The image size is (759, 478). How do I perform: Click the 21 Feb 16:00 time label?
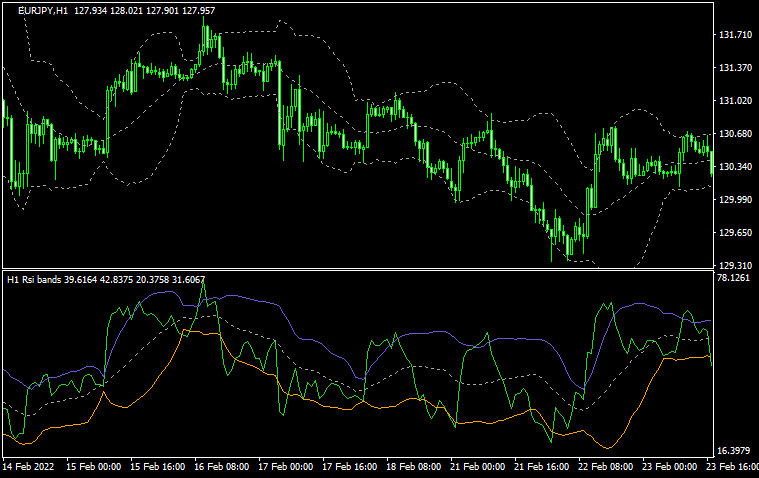point(541,467)
